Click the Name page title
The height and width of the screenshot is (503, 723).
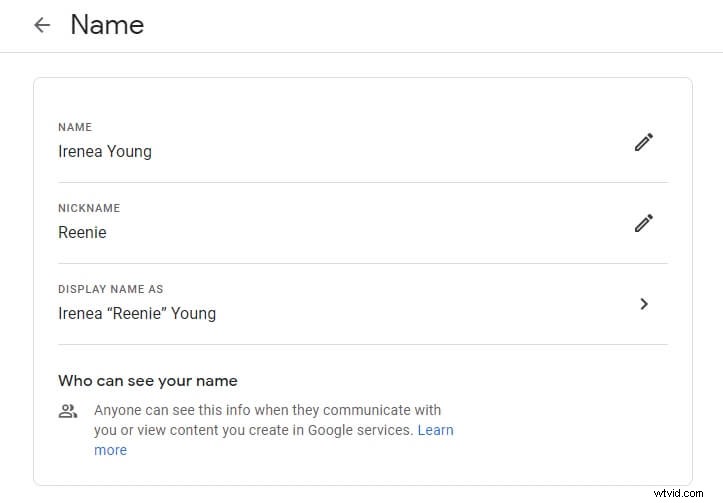[107, 25]
